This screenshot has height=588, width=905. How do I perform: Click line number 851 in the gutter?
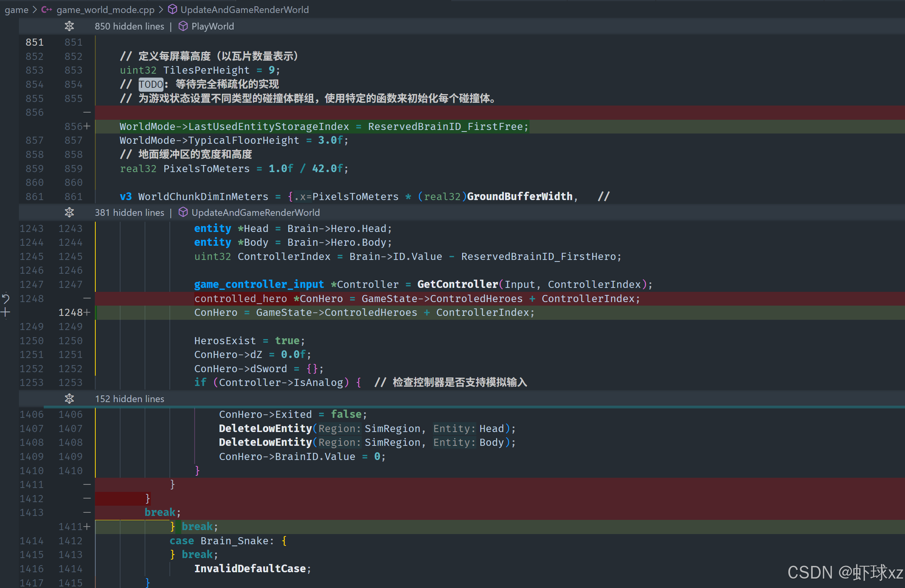[35, 42]
